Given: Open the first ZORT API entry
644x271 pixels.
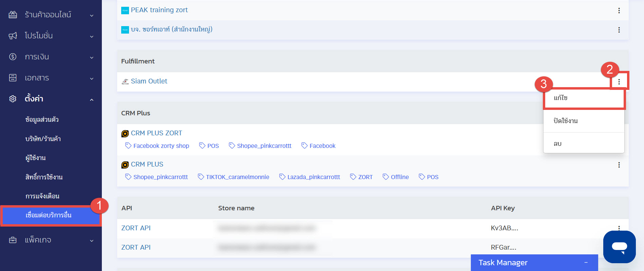Looking at the screenshot, I should click(x=136, y=228).
